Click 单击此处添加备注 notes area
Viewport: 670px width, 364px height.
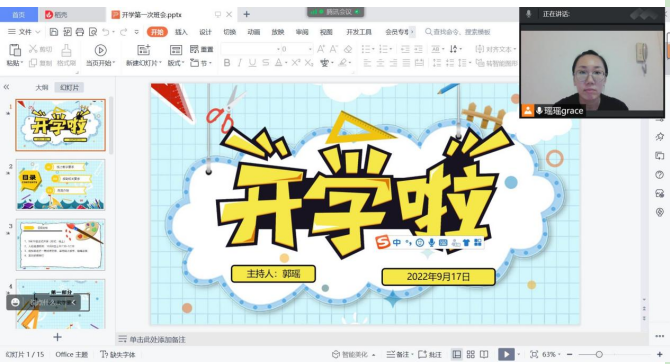(x=158, y=339)
